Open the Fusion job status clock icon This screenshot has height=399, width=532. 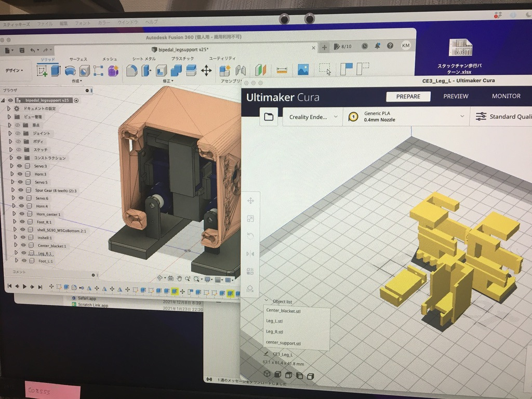pyautogui.click(x=364, y=46)
